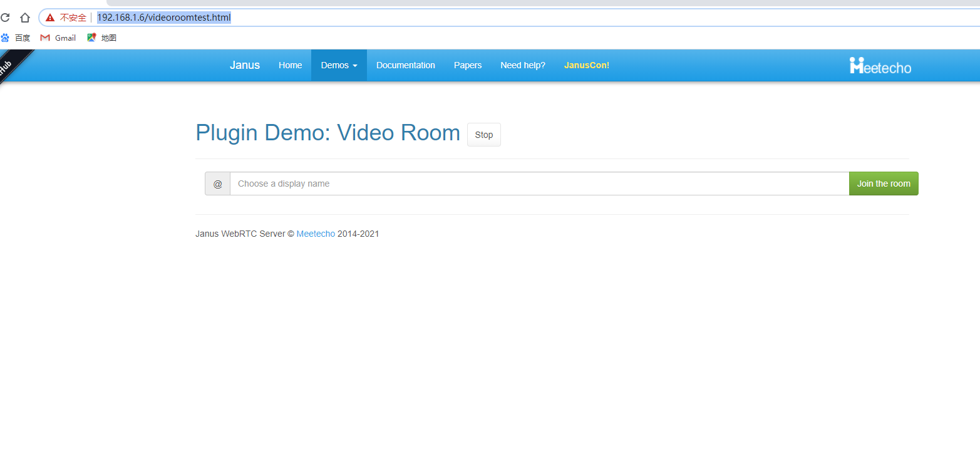
Task: Open the Gmail bookmark
Action: click(58, 38)
